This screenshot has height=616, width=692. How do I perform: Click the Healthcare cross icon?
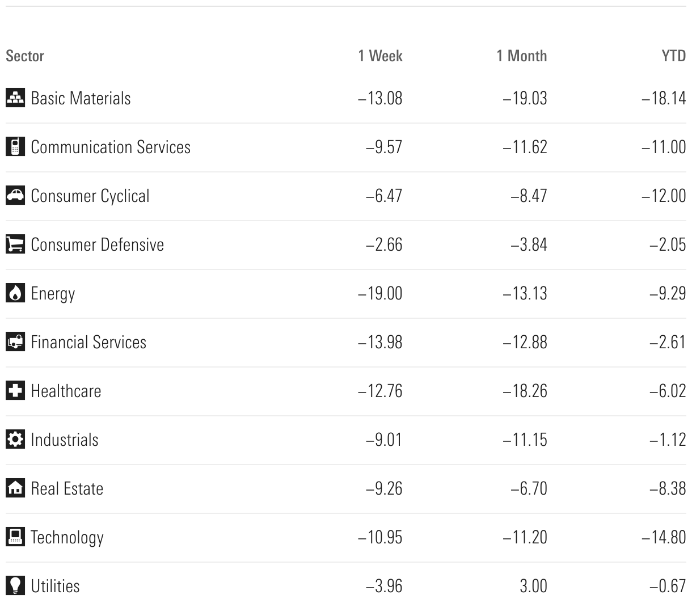point(15,391)
